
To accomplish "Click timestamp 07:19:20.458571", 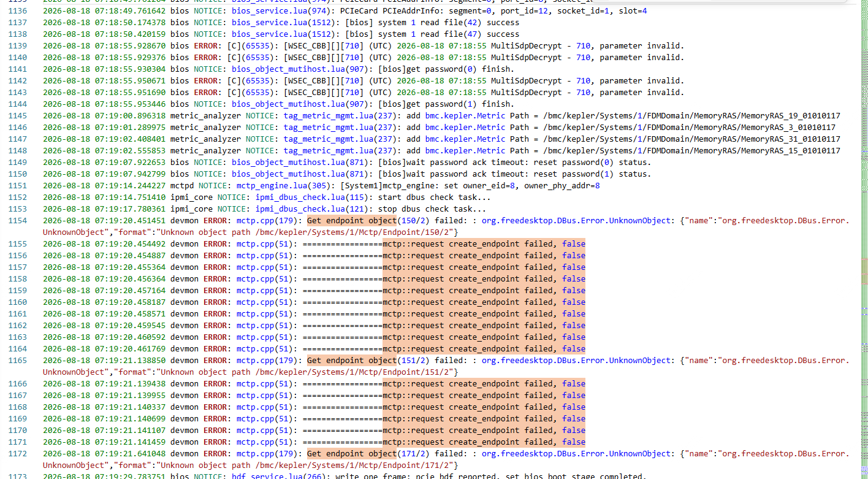I will [130, 314].
